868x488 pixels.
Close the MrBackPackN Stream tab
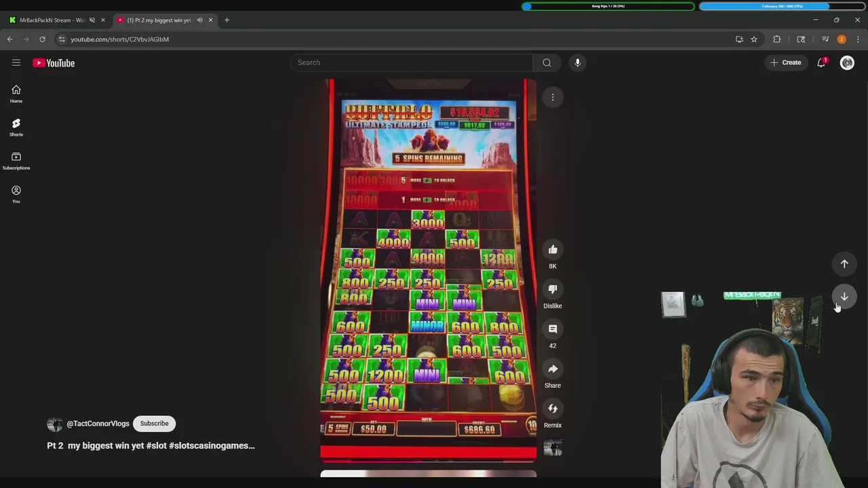[x=103, y=20]
